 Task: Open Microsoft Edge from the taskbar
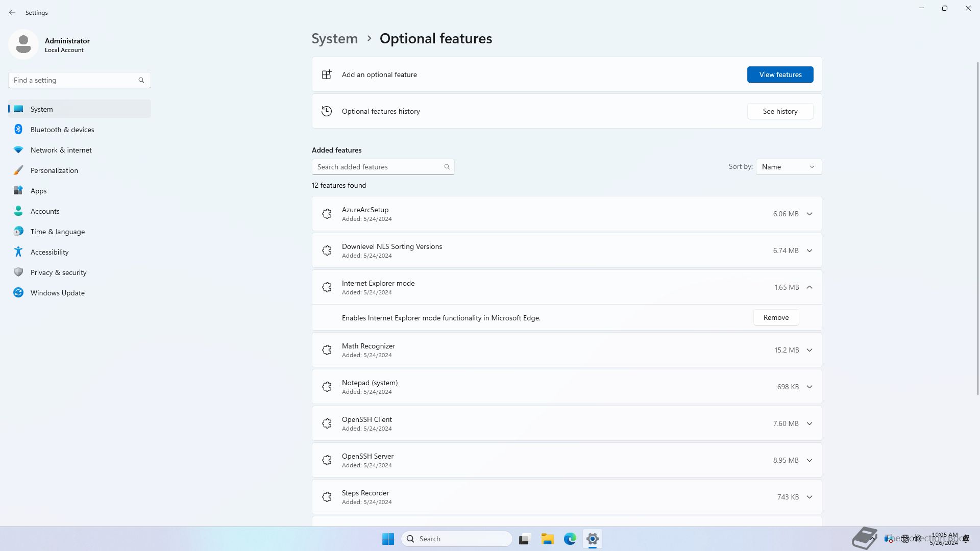coord(570,539)
